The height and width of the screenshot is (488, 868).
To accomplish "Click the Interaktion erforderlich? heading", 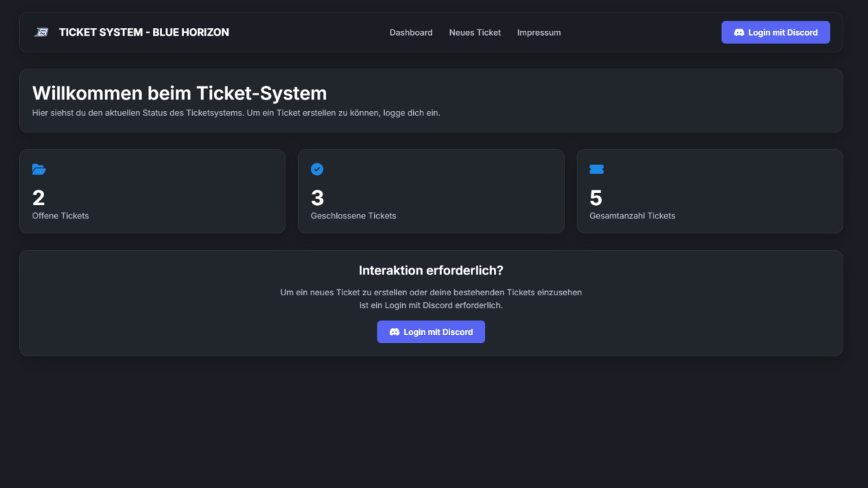I will click(x=430, y=270).
